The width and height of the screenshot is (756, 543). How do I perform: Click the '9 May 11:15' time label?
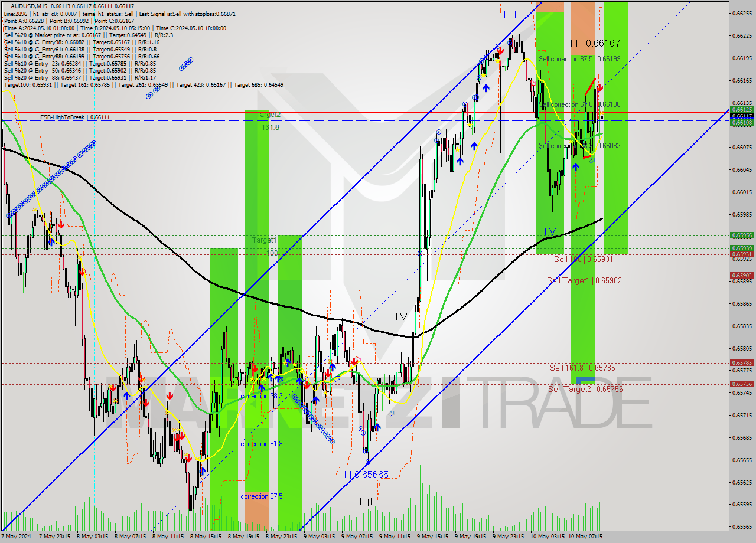tap(395, 537)
